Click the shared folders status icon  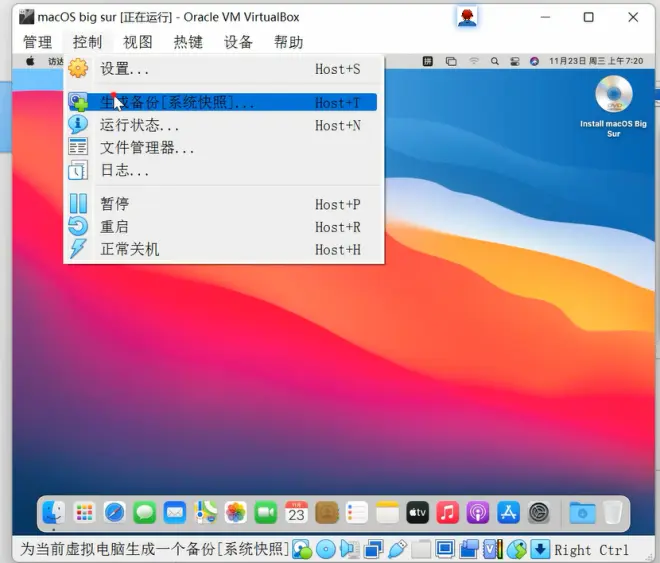point(420,549)
